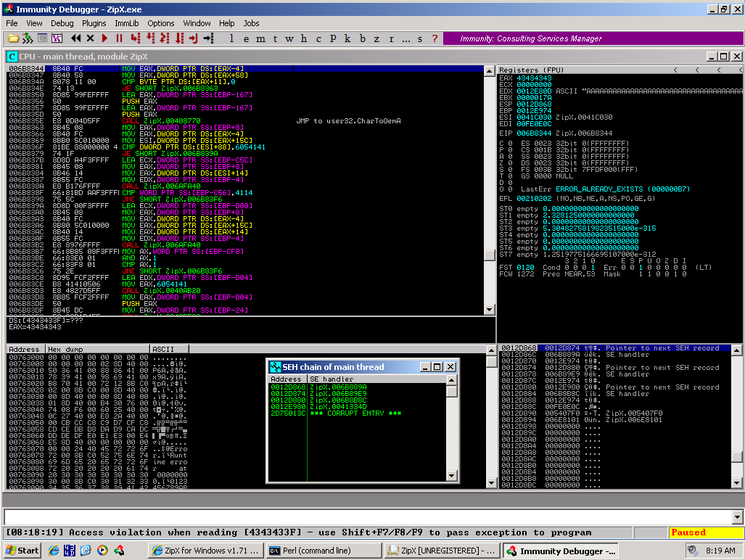Show Threads via 't' toolbar button
The width and height of the screenshot is (745, 560).
tap(275, 38)
